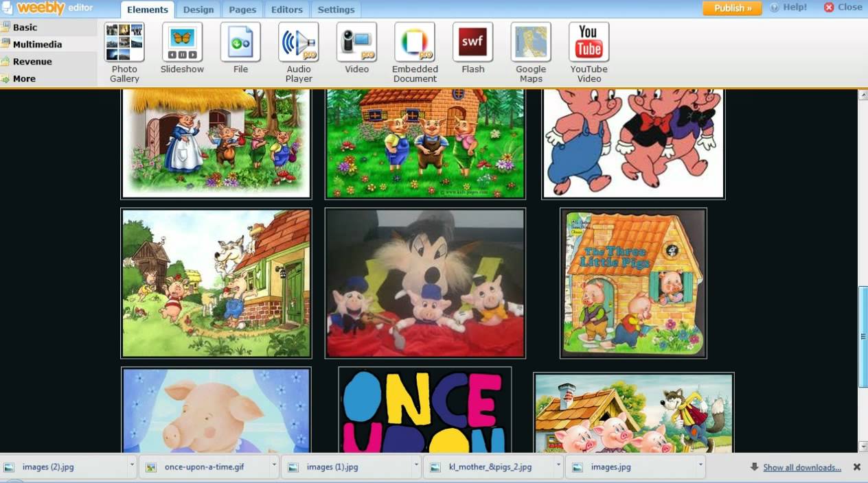Viewport: 868px width, 483px height.
Task: Open the Elements tab
Action: tap(148, 10)
